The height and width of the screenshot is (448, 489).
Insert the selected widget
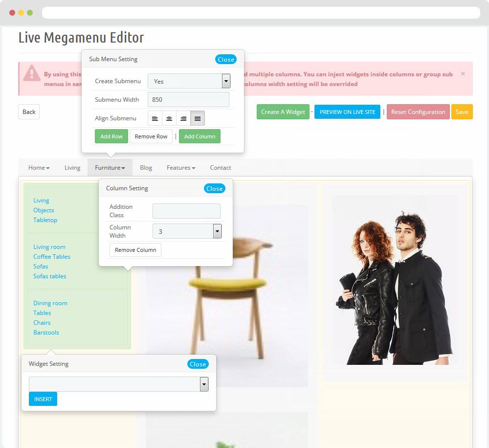(x=43, y=399)
